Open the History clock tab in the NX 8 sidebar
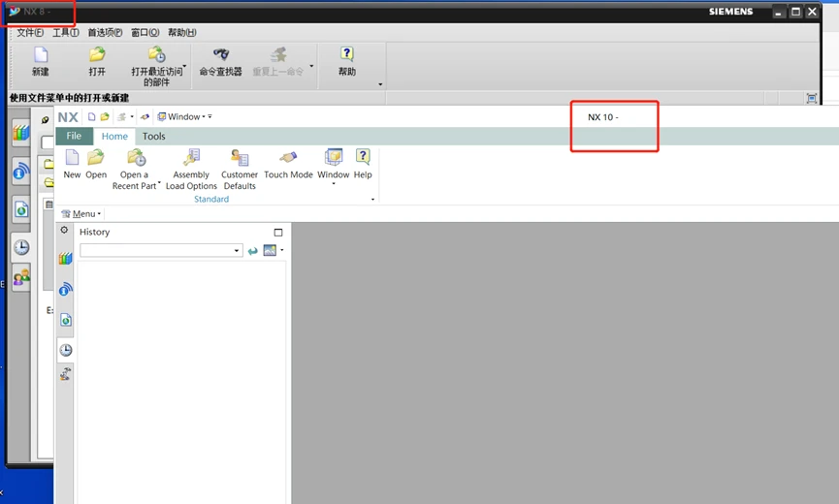The width and height of the screenshot is (839, 504). click(21, 247)
